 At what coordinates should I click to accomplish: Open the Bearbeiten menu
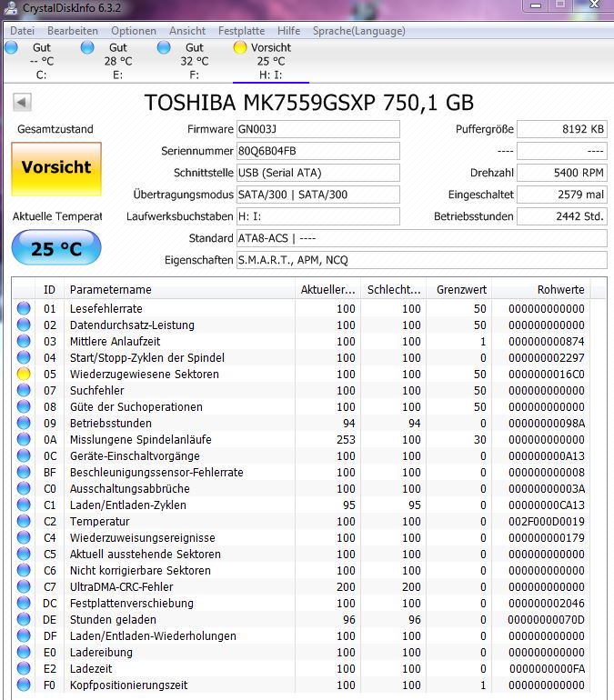[x=73, y=31]
